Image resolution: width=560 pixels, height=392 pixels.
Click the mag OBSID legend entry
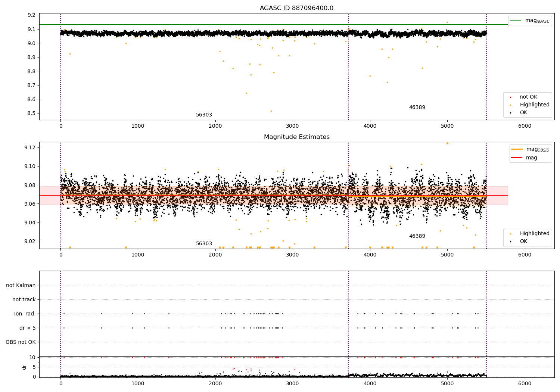click(530, 149)
